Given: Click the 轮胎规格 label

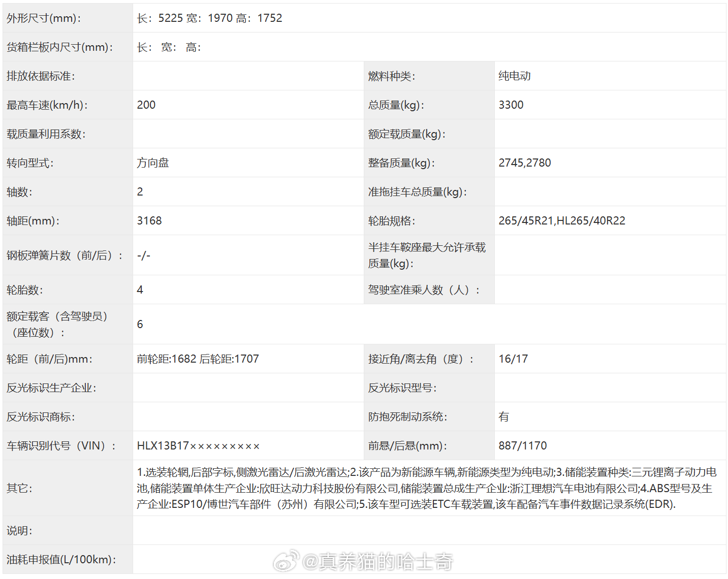Looking at the screenshot, I should click(392, 221).
